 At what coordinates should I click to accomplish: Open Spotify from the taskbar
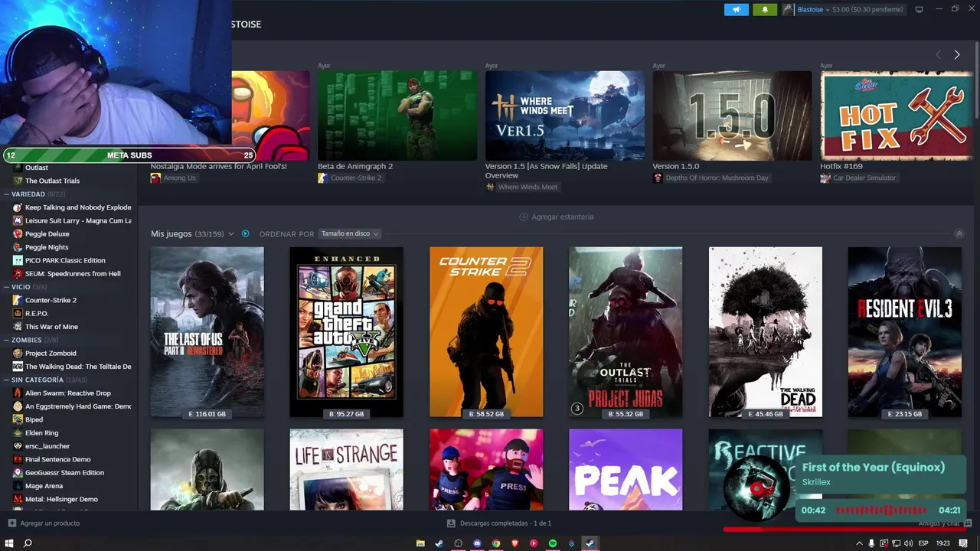(553, 543)
